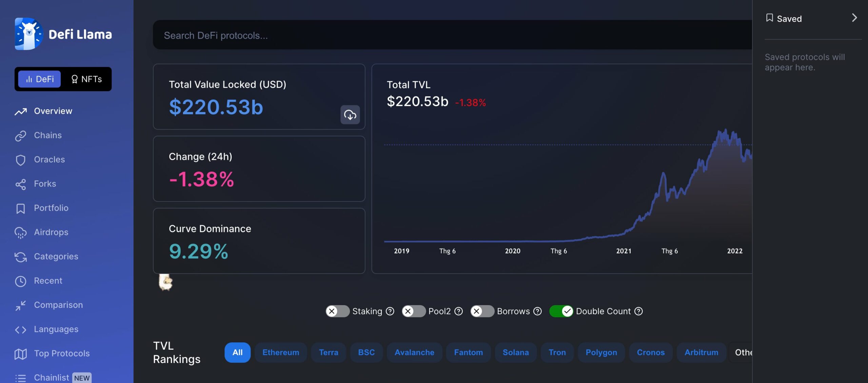
Task: Click the Comparison arrows icon
Action: point(21,305)
